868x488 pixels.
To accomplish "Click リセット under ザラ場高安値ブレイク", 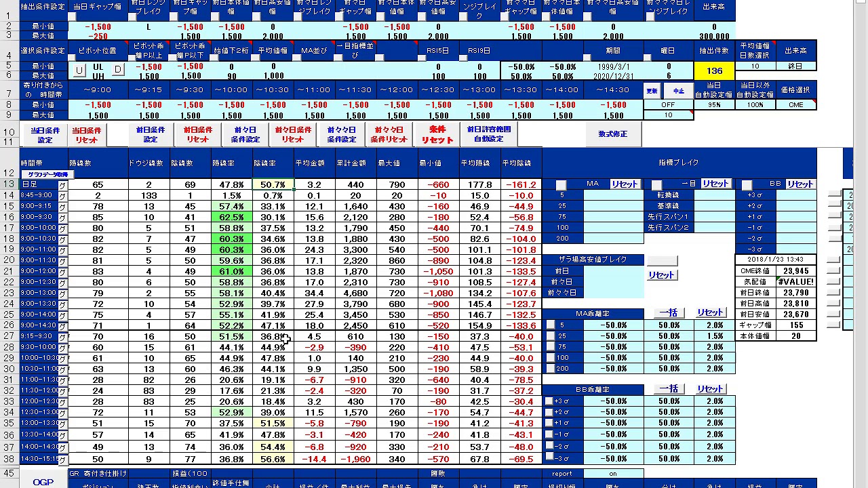I will tap(661, 275).
